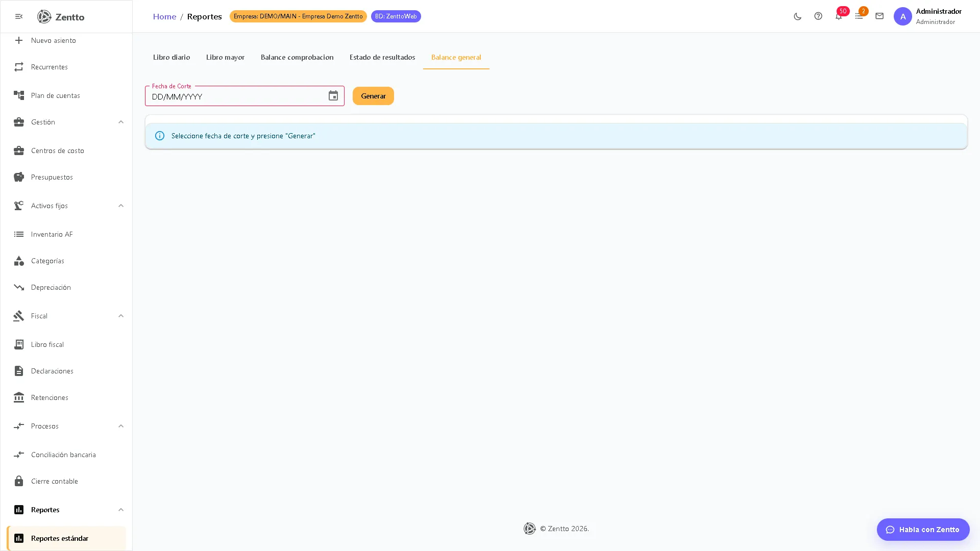
Task: Open Cierre contable in the sidebar
Action: pos(66,481)
